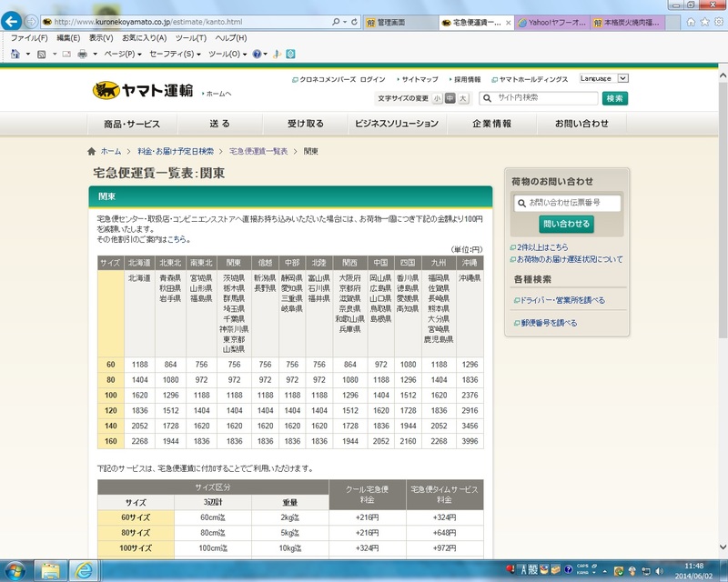Click the ビジネスソリューション navigation item
Image resolution: width=728 pixels, height=582 pixels.
[397, 124]
